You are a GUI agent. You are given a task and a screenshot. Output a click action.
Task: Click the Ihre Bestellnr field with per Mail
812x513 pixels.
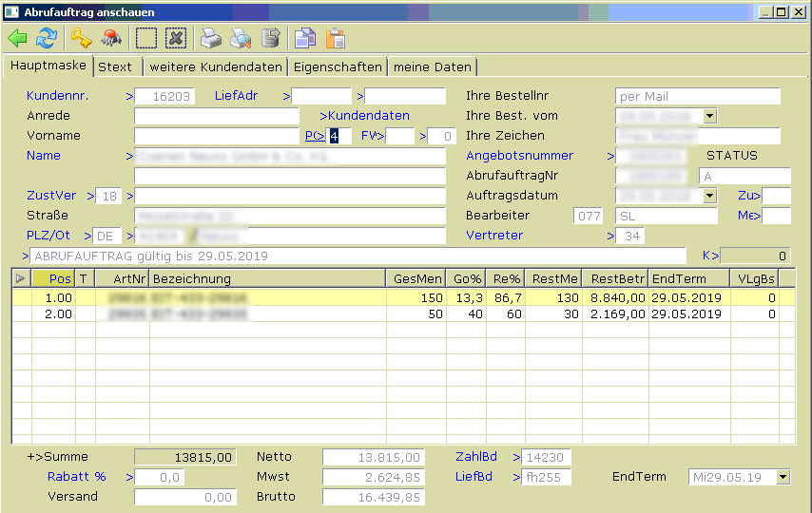(x=697, y=96)
